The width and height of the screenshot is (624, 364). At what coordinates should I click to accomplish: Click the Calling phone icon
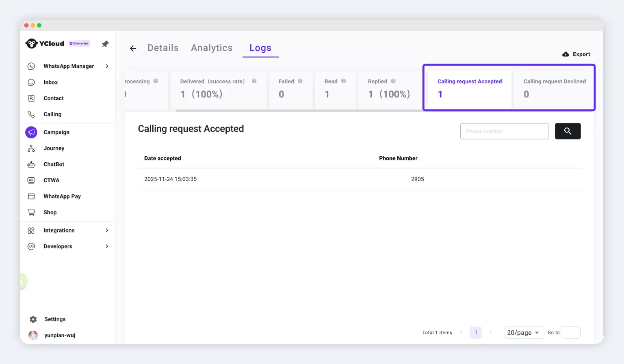pos(31,114)
